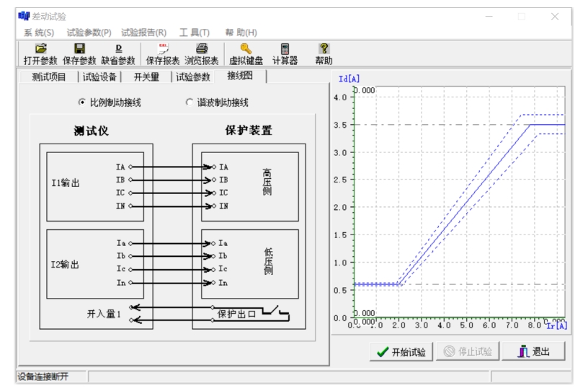Viewport: 588px width, 391px height.
Task: Switch to the 试验设备 tab
Action: point(100,77)
